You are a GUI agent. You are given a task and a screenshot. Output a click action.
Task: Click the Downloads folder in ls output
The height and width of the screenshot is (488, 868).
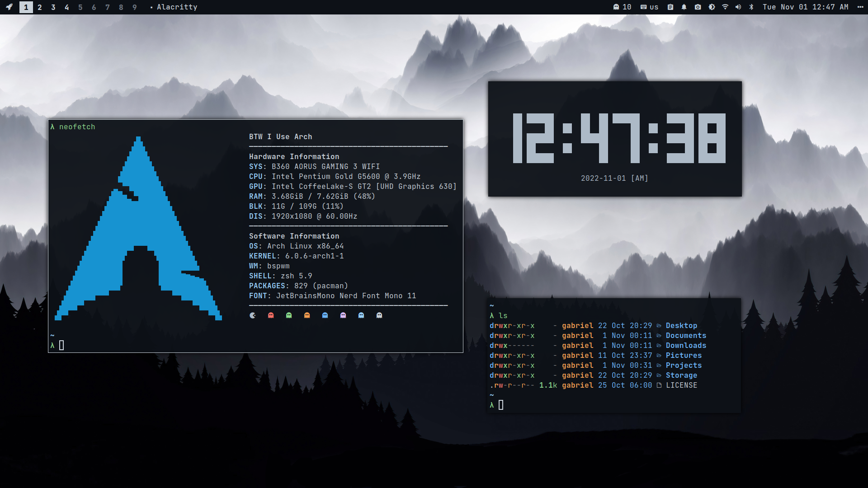tap(685, 345)
